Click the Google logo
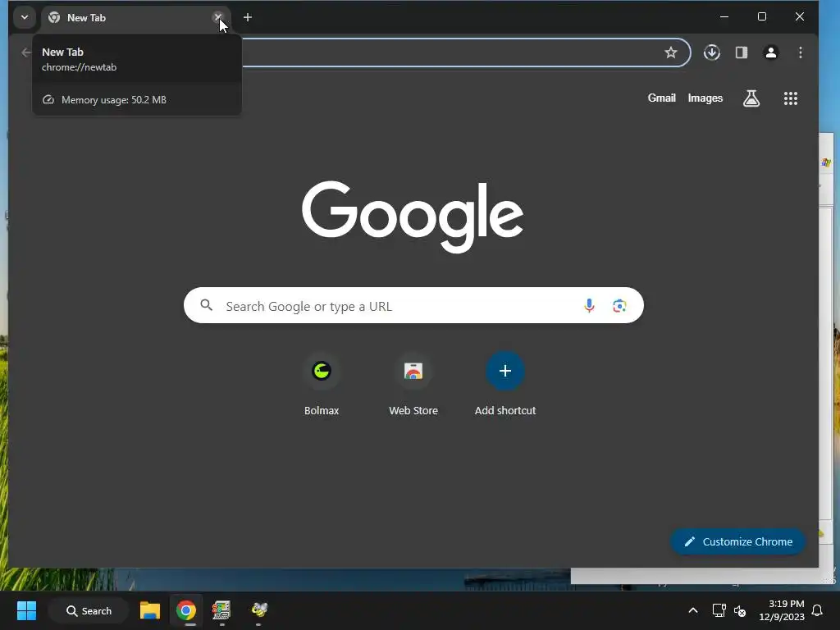This screenshot has height=630, width=840. pyautogui.click(x=413, y=216)
